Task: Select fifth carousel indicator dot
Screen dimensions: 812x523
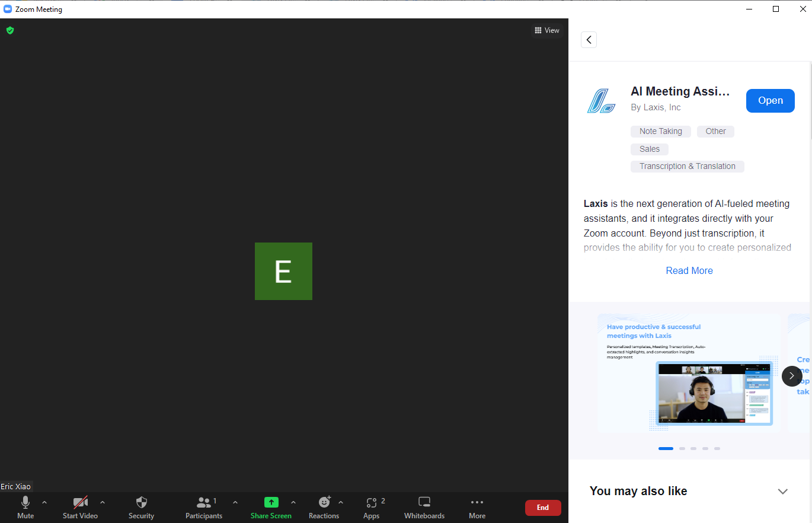Action: click(x=717, y=449)
